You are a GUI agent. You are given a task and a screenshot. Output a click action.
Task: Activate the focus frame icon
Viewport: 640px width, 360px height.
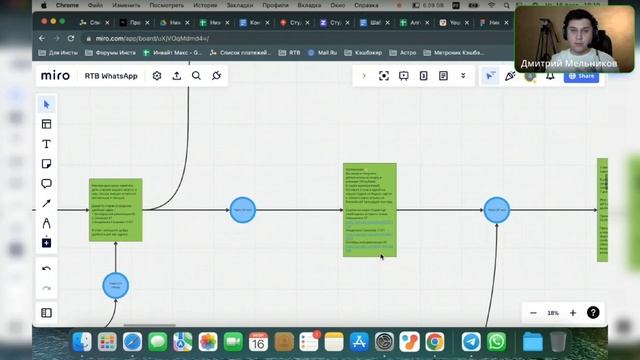(384, 76)
